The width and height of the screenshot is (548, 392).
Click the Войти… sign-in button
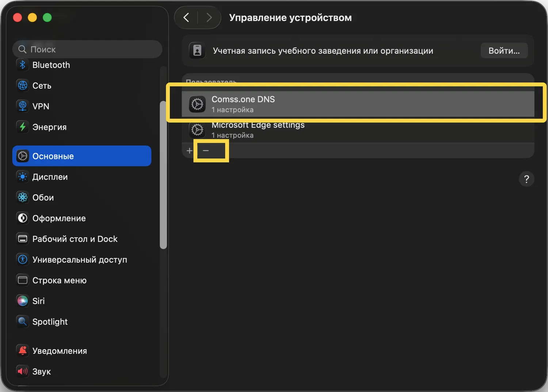coord(504,51)
